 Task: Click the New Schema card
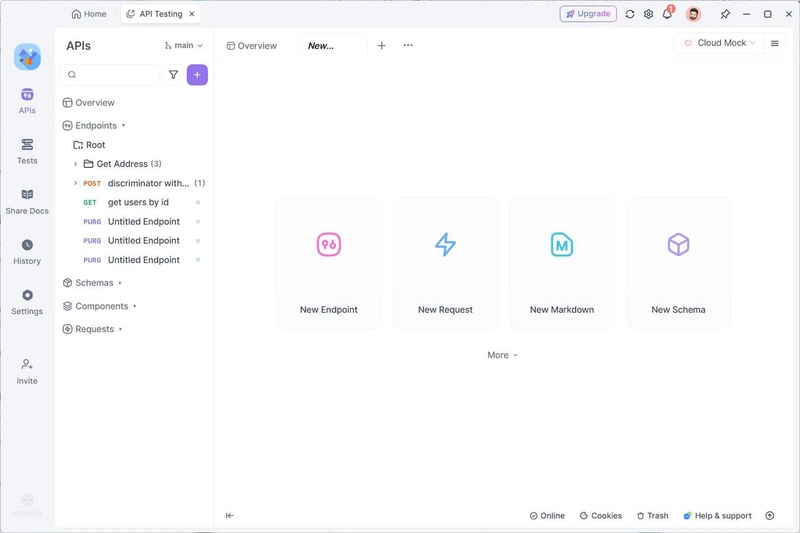click(678, 263)
